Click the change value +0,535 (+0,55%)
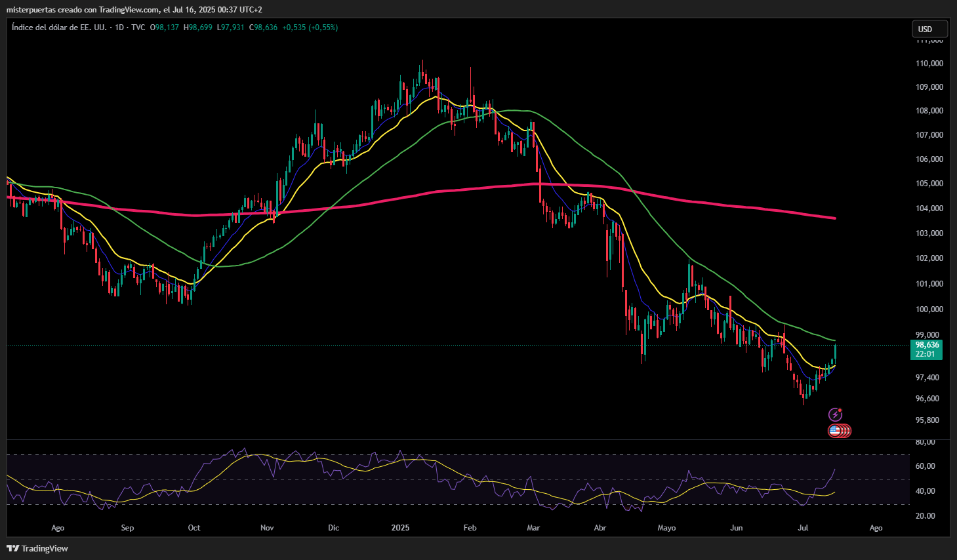Screen dimensions: 957x560 (310, 28)
